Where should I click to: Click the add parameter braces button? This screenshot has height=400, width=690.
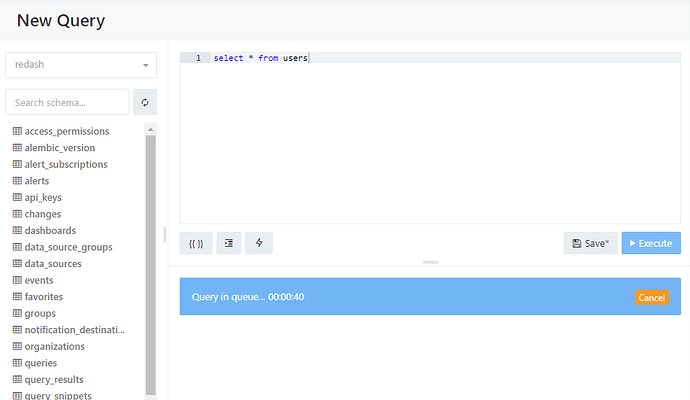(196, 243)
